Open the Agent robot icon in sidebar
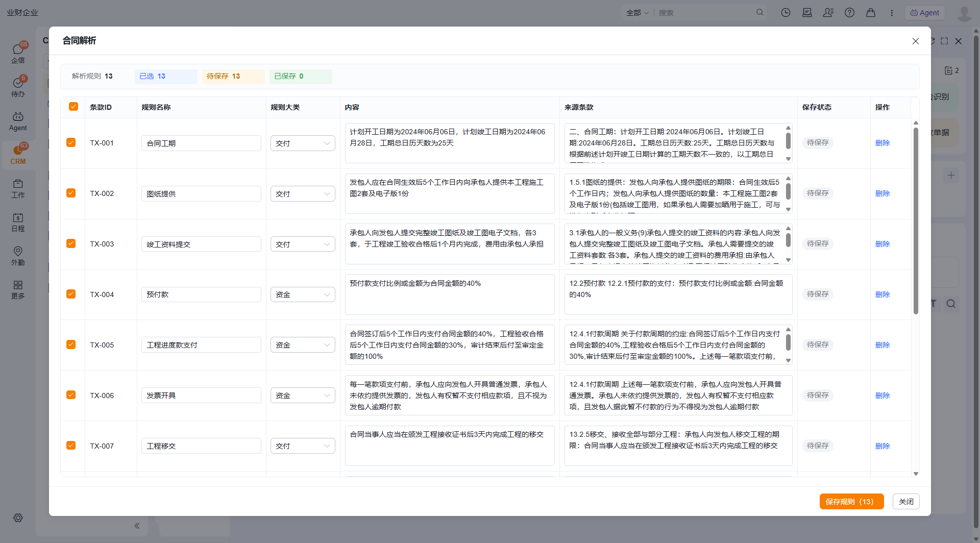 [x=18, y=121]
